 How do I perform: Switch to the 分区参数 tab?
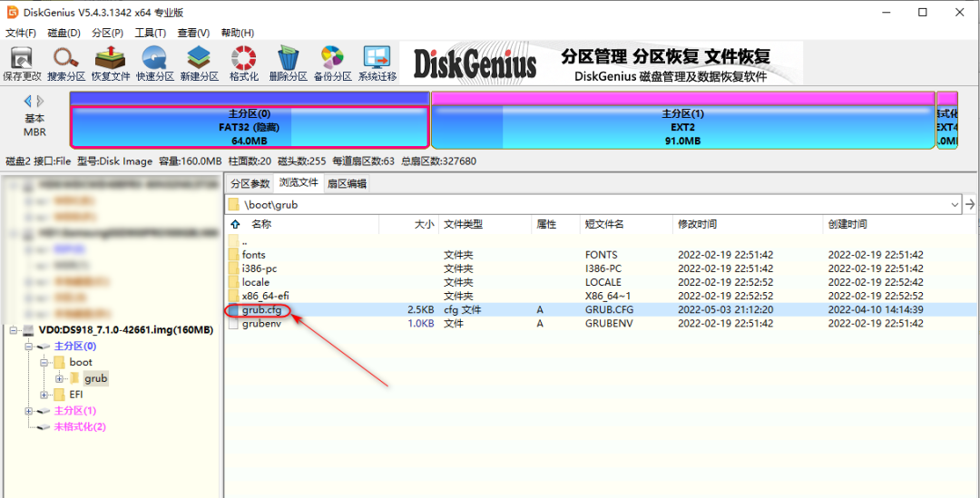click(250, 184)
